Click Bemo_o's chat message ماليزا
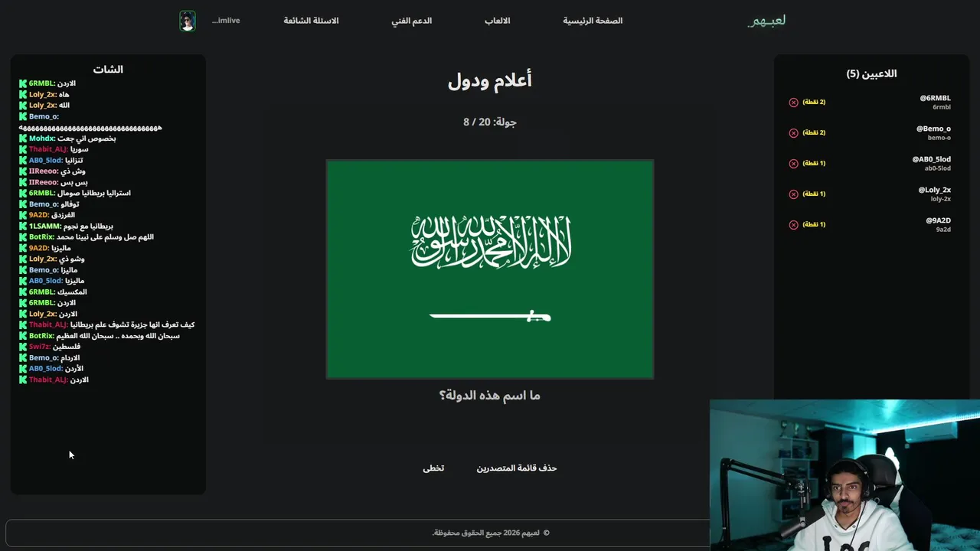Viewport: 980px width, 551px height. tap(68, 270)
